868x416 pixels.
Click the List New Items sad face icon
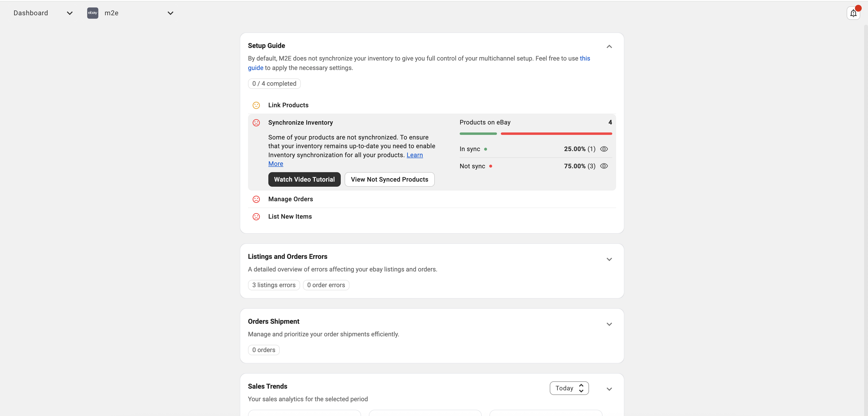click(256, 216)
